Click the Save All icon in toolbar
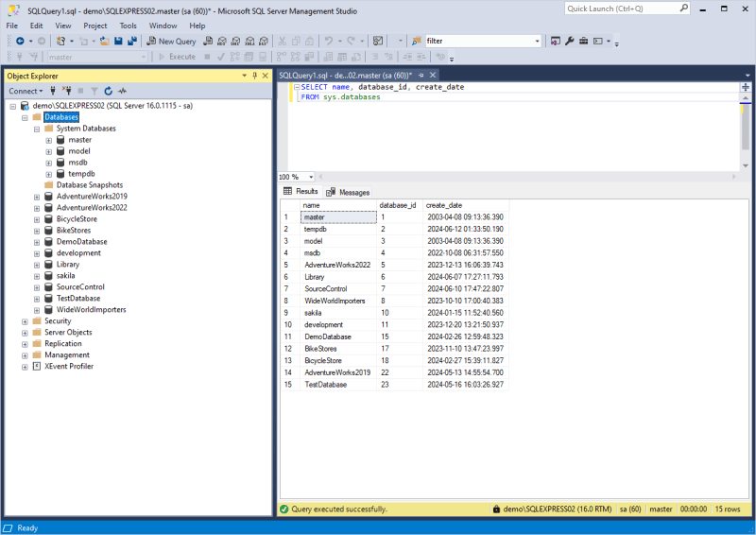The image size is (756, 535). coord(131,41)
